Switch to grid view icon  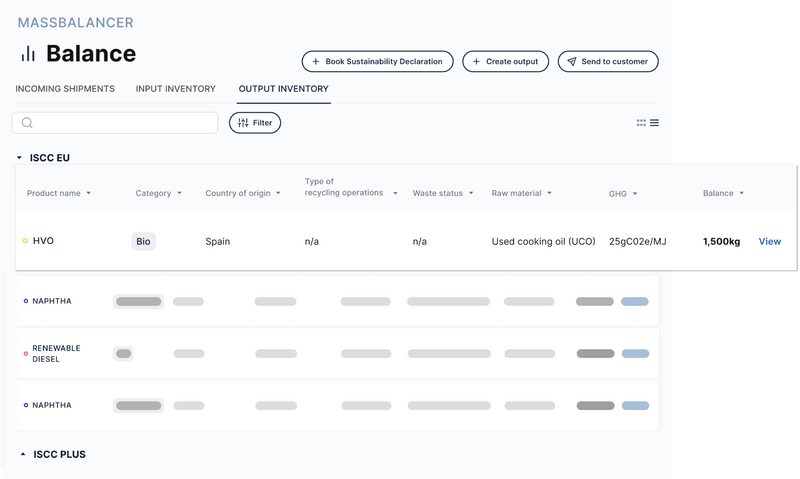tap(641, 123)
